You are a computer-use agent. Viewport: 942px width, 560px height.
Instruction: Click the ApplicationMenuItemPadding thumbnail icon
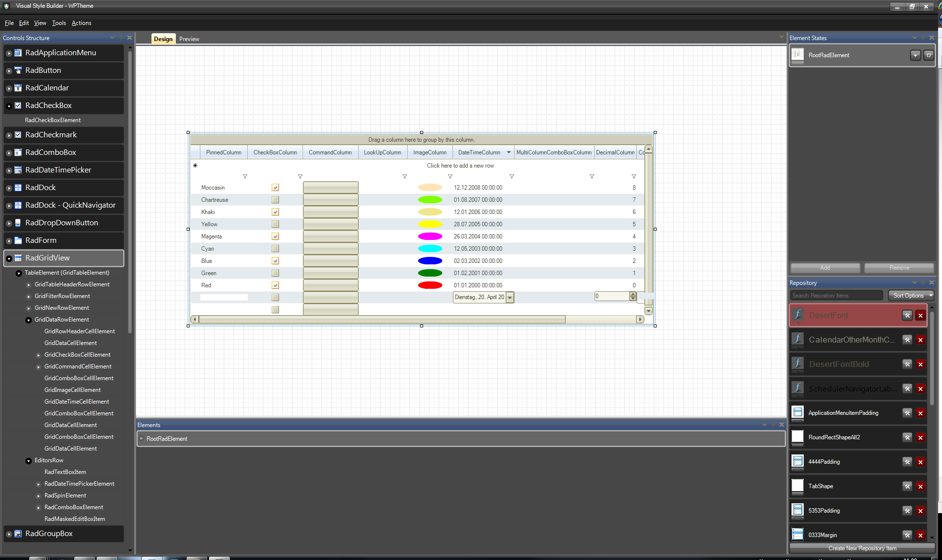[x=797, y=412]
